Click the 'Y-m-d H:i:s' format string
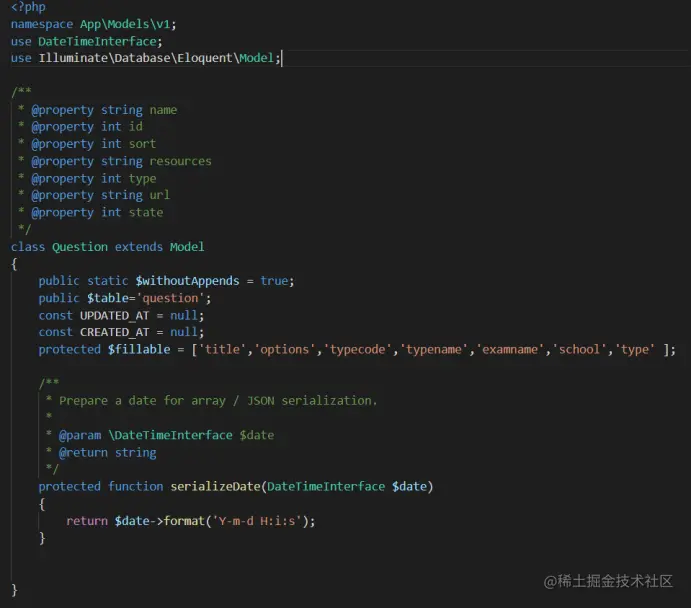 coord(257,521)
